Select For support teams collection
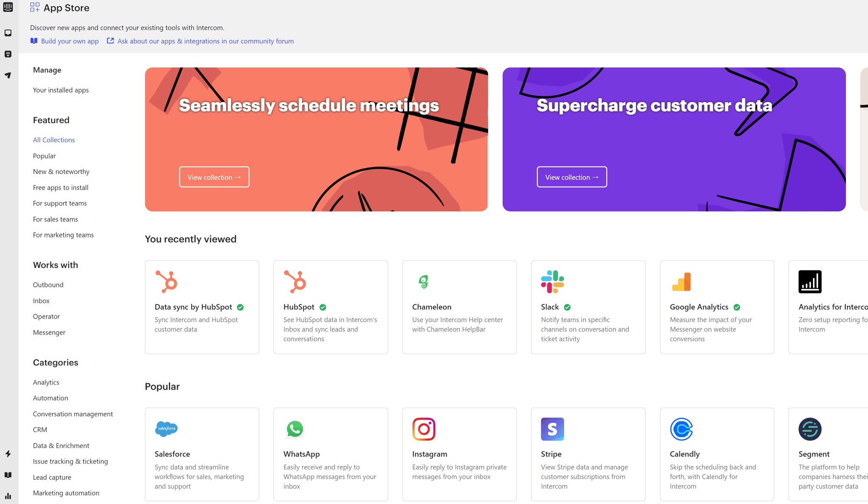The image size is (868, 504). coord(60,203)
